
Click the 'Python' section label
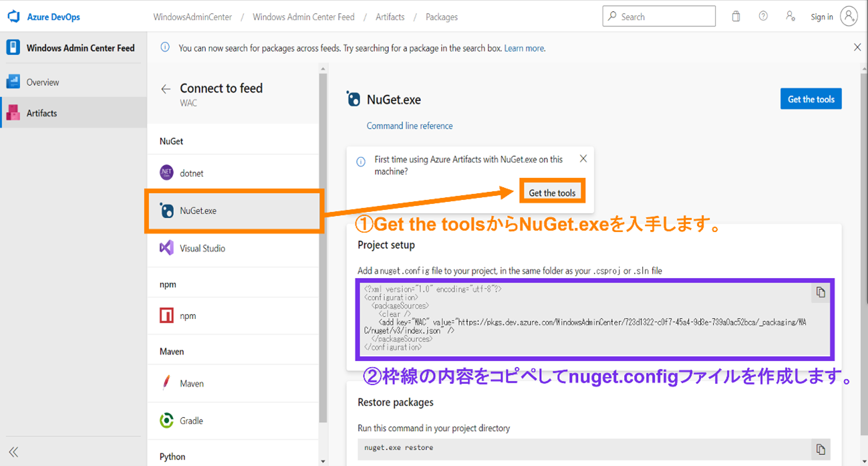pos(172,457)
